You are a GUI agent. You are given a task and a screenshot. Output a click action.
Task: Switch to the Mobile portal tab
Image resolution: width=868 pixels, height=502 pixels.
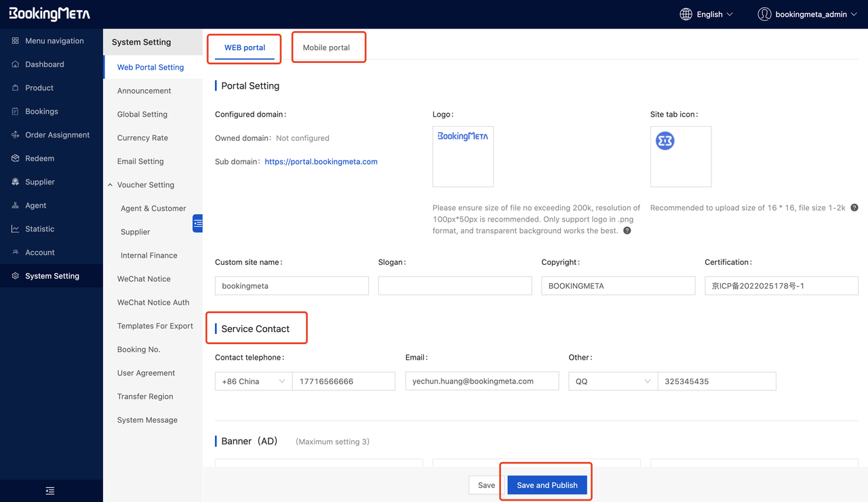326,47
